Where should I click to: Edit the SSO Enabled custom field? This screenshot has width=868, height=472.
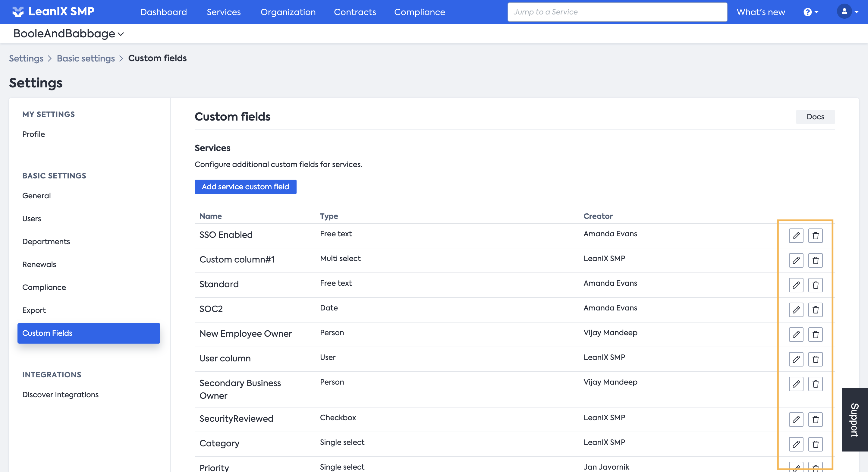796,235
